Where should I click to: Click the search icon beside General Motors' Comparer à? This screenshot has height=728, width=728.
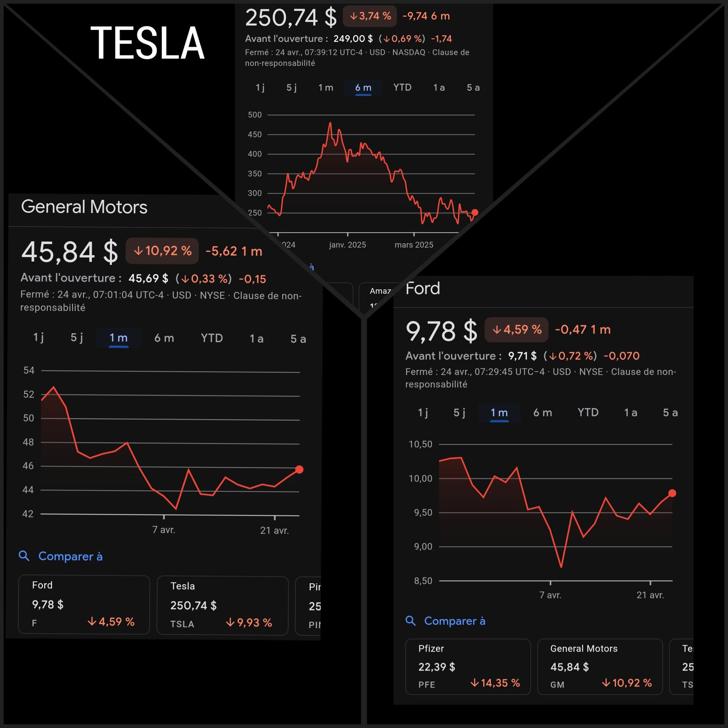24,556
